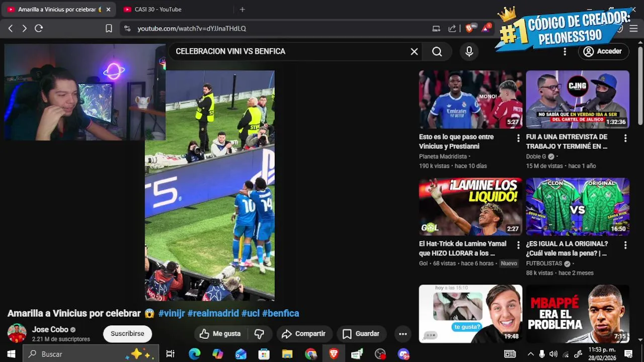Open Brave Shields lion icon
Viewport: 644px width, 362px height.
click(x=469, y=28)
